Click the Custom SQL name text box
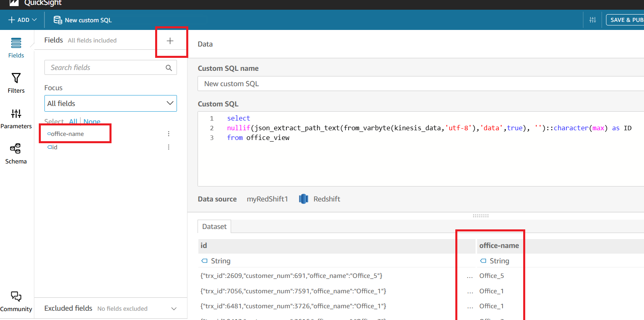644x320 pixels. pos(421,84)
